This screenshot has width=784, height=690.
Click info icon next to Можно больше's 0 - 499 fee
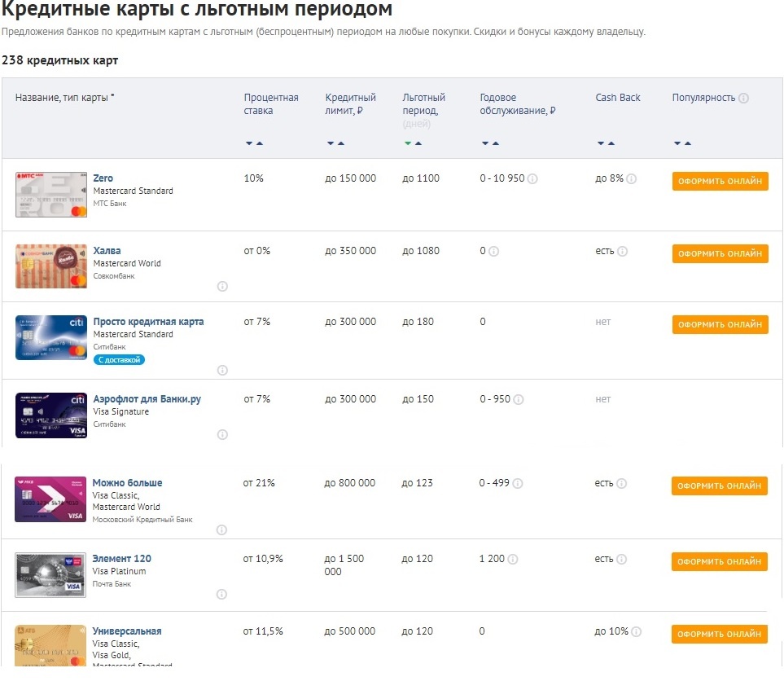(518, 484)
